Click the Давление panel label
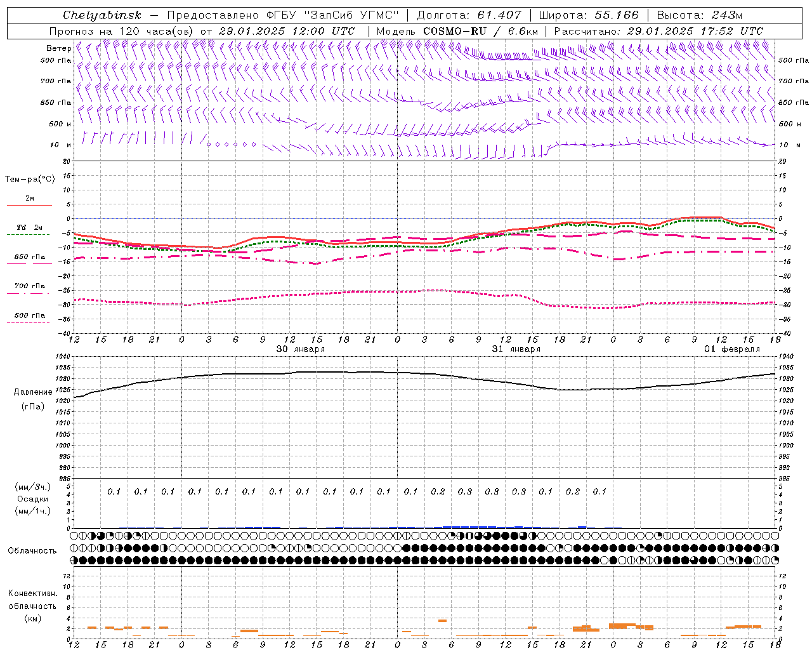The width and height of the screenshot is (812, 650). coord(33,392)
